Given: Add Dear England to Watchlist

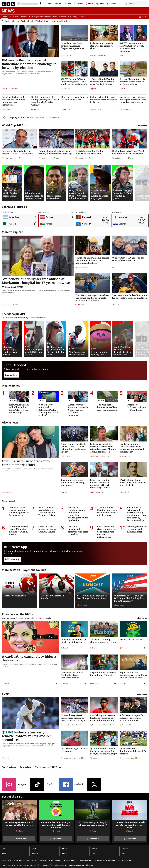Looking at the screenshot, I should coord(93,839).
